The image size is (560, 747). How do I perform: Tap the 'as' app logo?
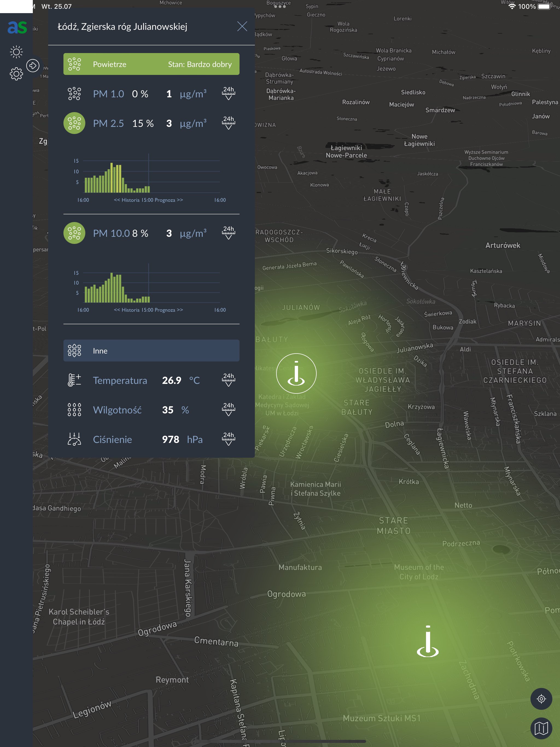(x=17, y=27)
